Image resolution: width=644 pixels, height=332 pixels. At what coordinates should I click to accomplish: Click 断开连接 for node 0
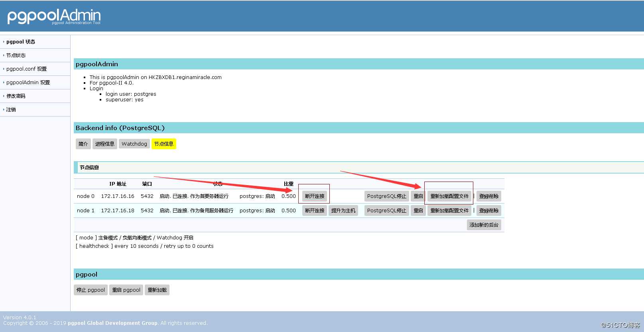315,196
